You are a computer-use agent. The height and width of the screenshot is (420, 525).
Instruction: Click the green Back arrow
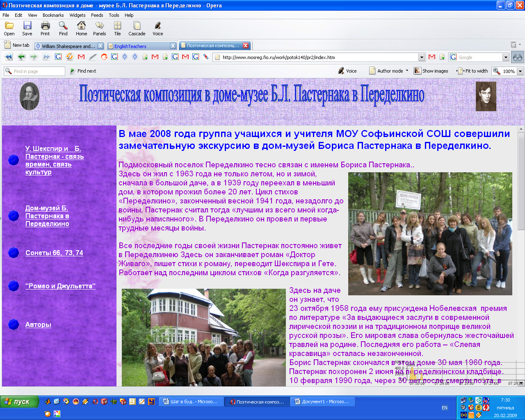point(21,57)
